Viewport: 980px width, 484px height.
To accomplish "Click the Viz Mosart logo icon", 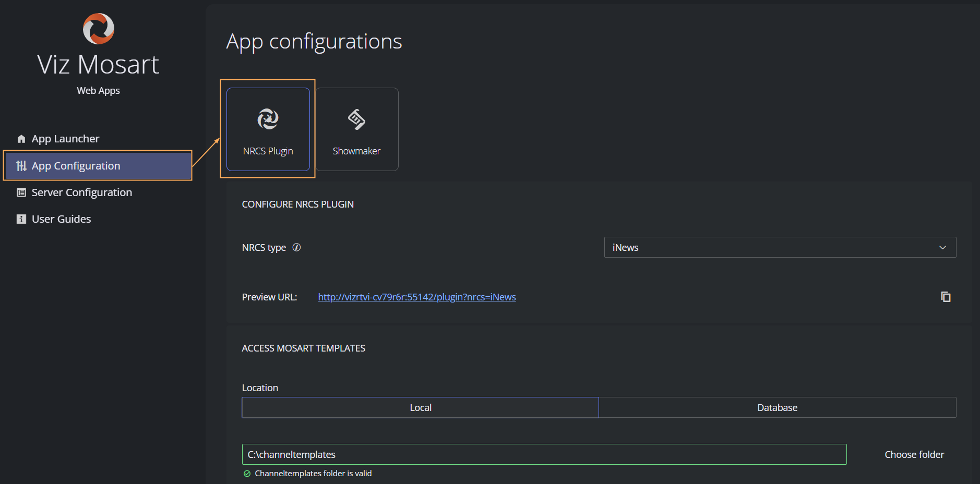I will pyautogui.click(x=98, y=29).
